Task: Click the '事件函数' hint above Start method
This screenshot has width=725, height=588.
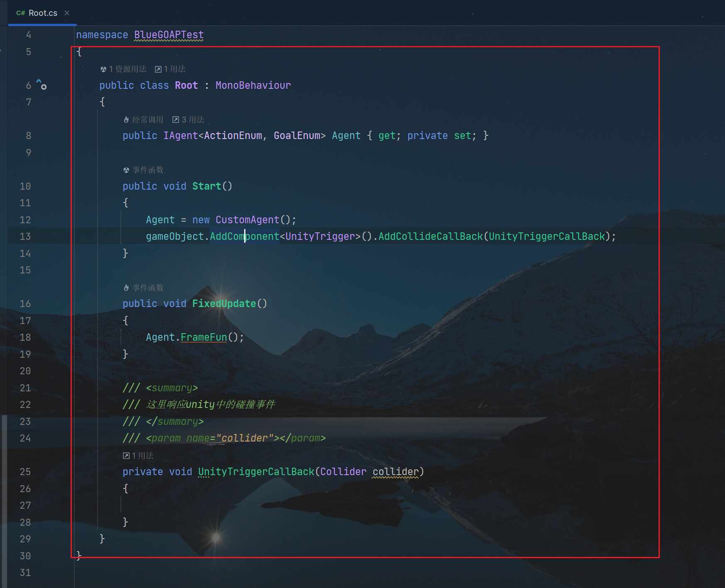Action: point(148,170)
